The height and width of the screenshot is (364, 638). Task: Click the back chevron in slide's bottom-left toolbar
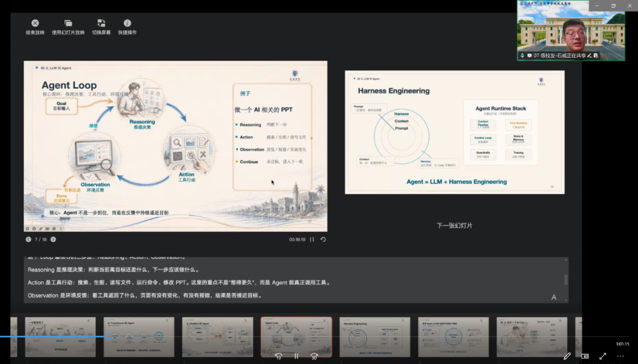(x=61, y=229)
